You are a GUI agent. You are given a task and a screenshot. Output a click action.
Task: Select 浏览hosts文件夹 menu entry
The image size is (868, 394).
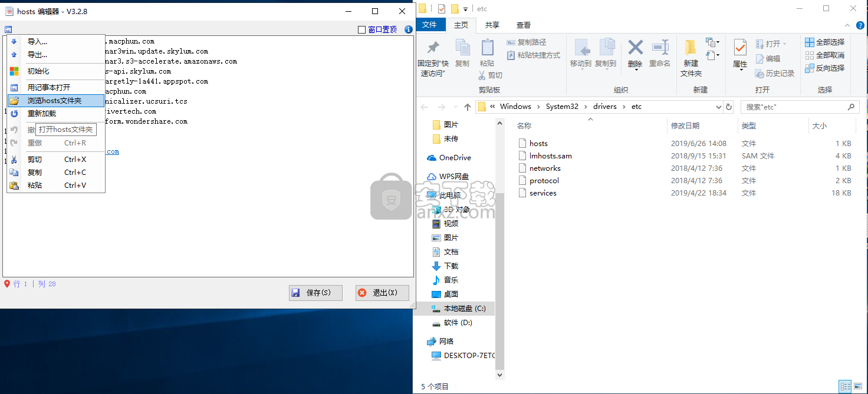[56, 101]
